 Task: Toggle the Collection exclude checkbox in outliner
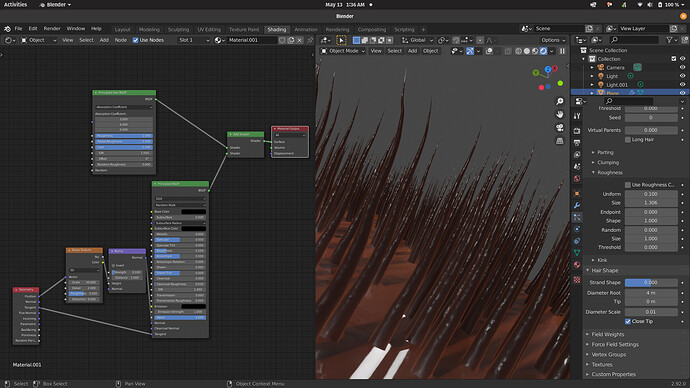click(x=674, y=59)
